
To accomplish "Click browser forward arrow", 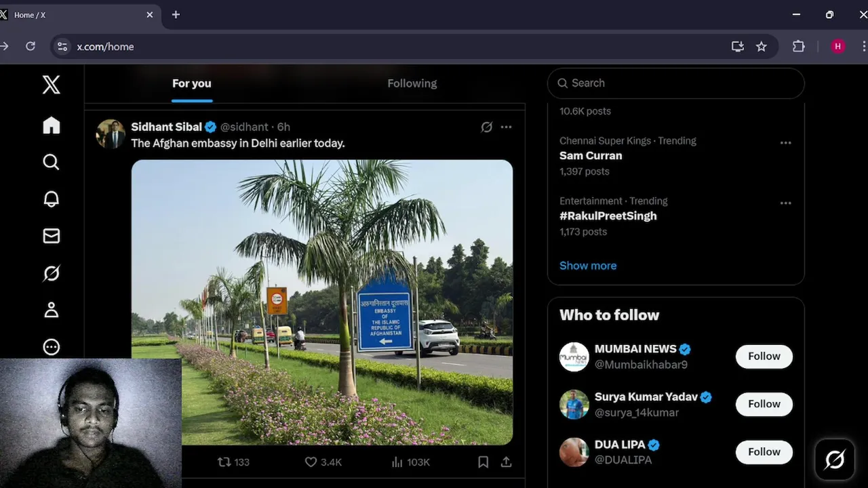I will 5,46.
